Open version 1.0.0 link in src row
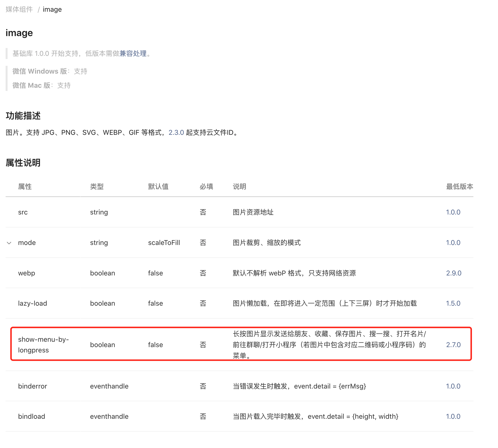 point(453,212)
